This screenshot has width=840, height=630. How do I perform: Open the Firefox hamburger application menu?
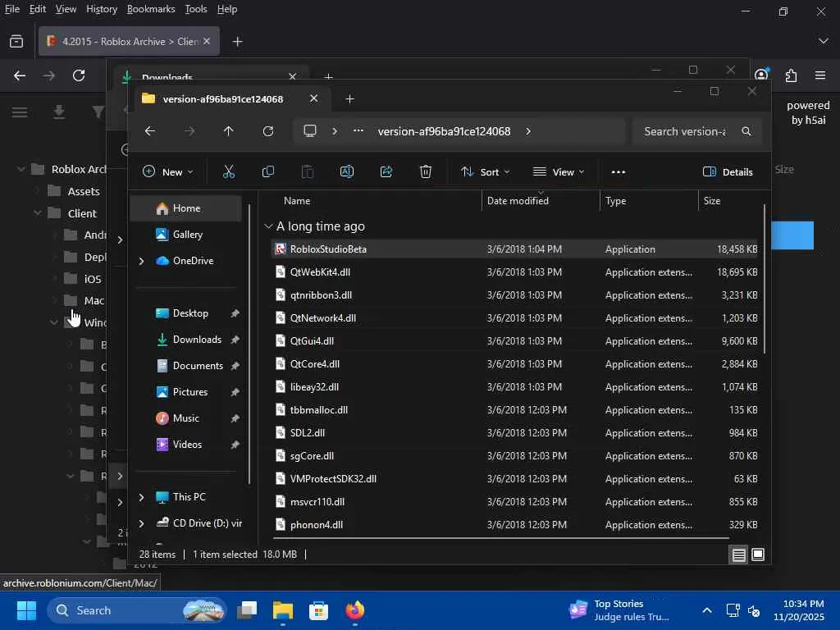(x=820, y=75)
